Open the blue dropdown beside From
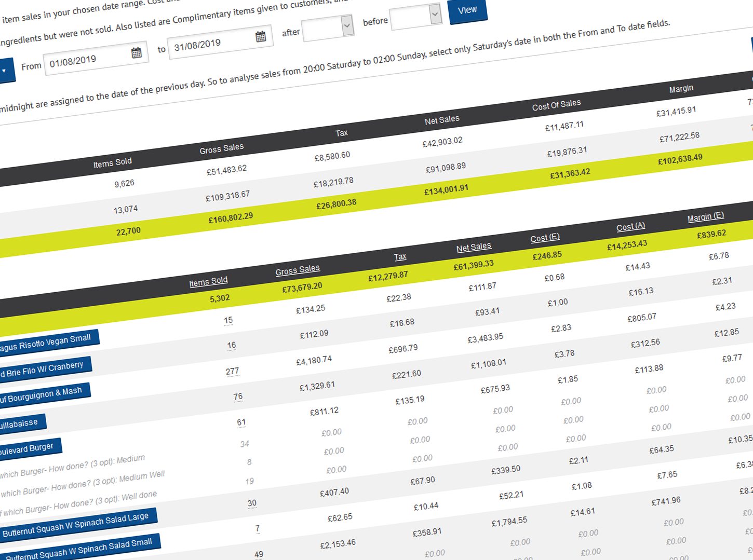Image resolution: width=753 pixels, height=560 pixels. coord(5,70)
